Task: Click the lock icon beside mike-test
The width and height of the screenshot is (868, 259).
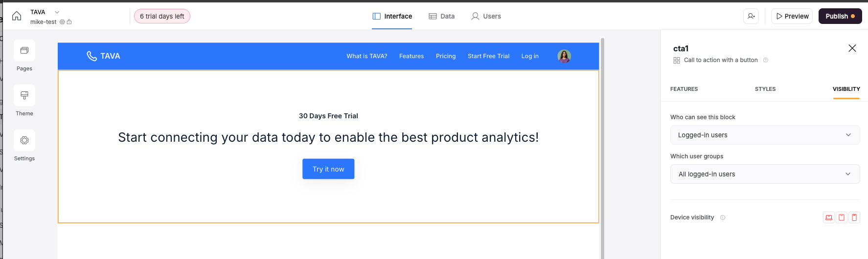Action: [69, 22]
